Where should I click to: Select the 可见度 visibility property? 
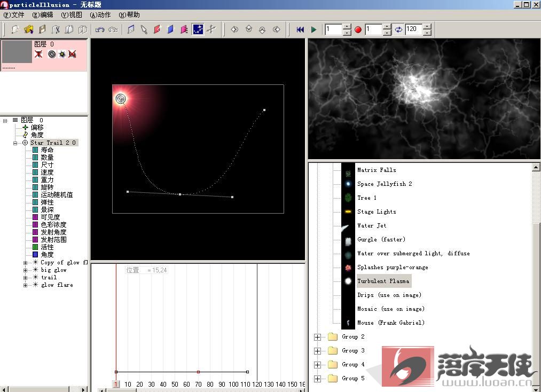[x=50, y=217]
